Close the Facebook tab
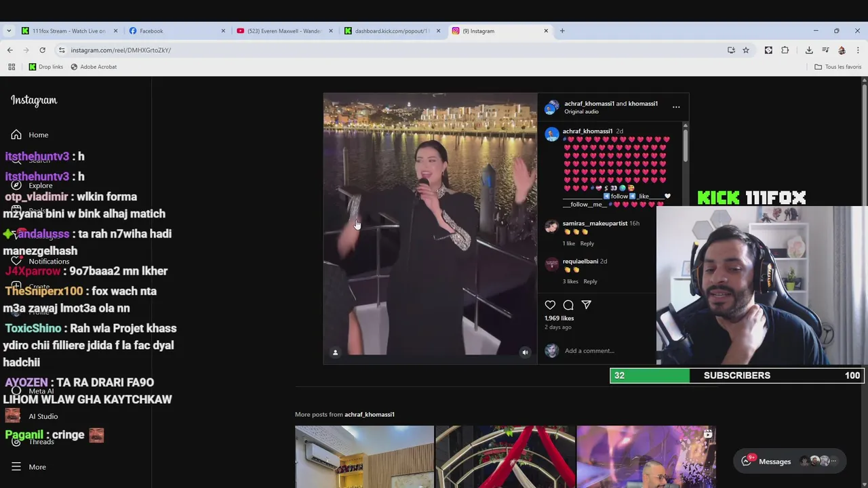This screenshot has width=868, height=488. pyautogui.click(x=223, y=30)
